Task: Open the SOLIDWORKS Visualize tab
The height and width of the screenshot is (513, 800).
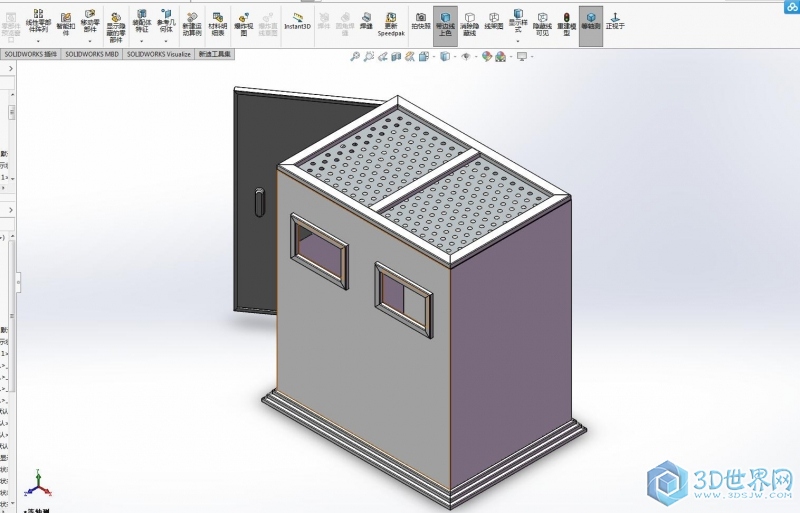Action: point(159,54)
